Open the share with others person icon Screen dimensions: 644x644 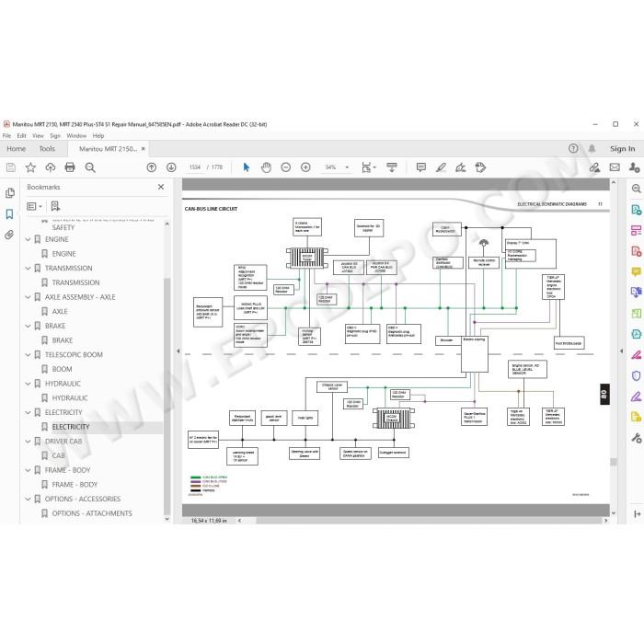click(x=634, y=167)
